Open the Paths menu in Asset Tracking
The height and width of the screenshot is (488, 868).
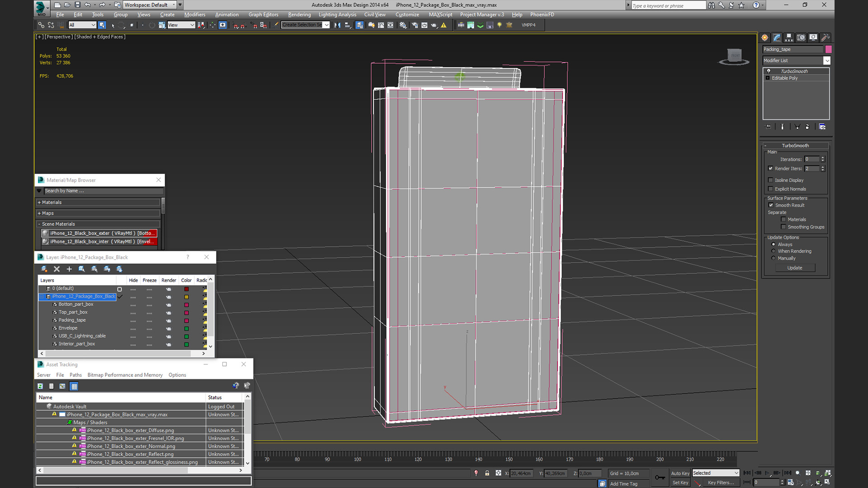point(75,375)
